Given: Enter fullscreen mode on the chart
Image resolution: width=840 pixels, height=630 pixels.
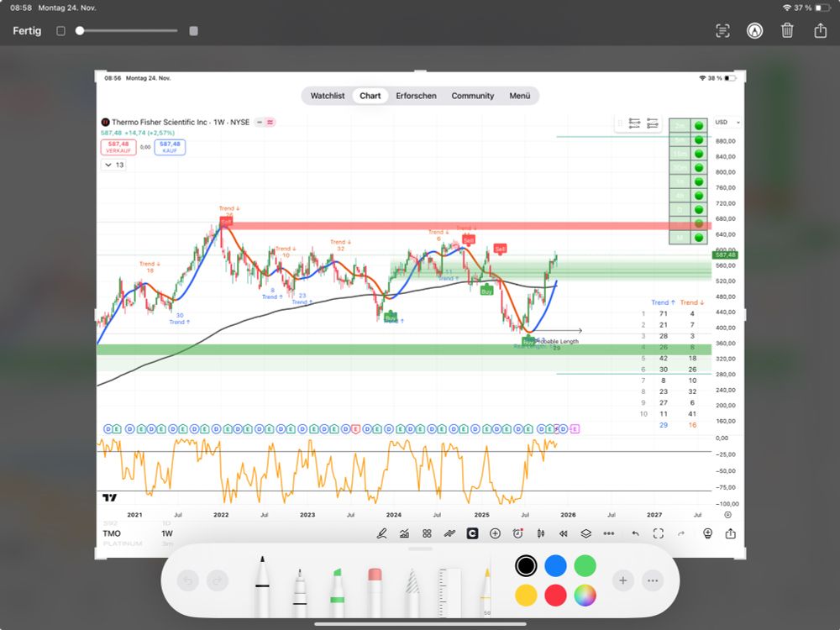Looking at the screenshot, I should coord(659,533).
